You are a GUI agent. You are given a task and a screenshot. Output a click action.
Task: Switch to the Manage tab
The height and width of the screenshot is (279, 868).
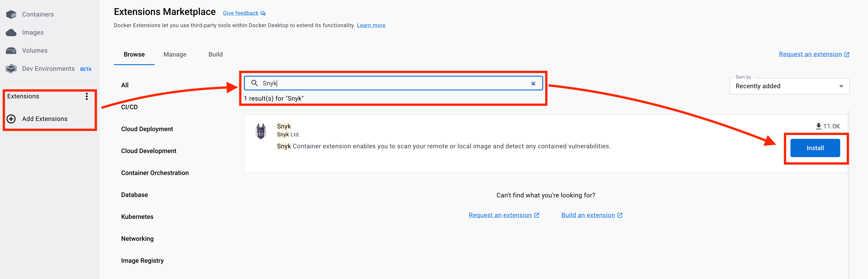pyautogui.click(x=175, y=54)
